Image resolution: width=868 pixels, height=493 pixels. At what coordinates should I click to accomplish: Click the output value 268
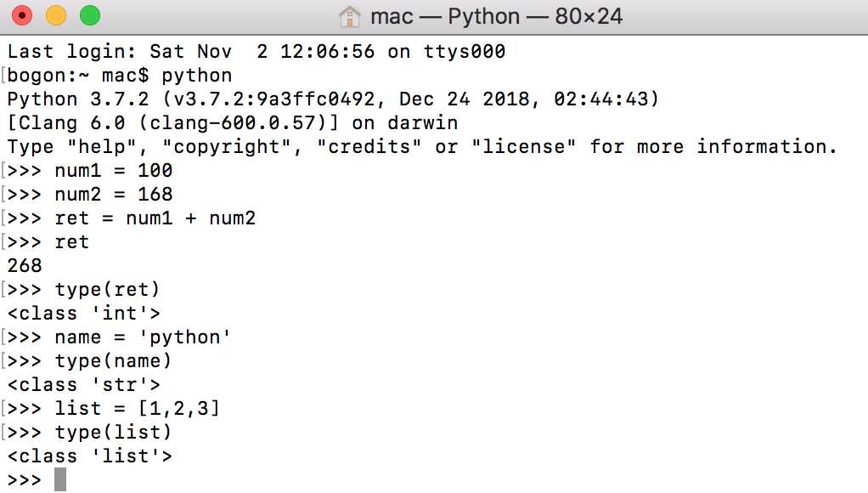pyautogui.click(x=25, y=265)
